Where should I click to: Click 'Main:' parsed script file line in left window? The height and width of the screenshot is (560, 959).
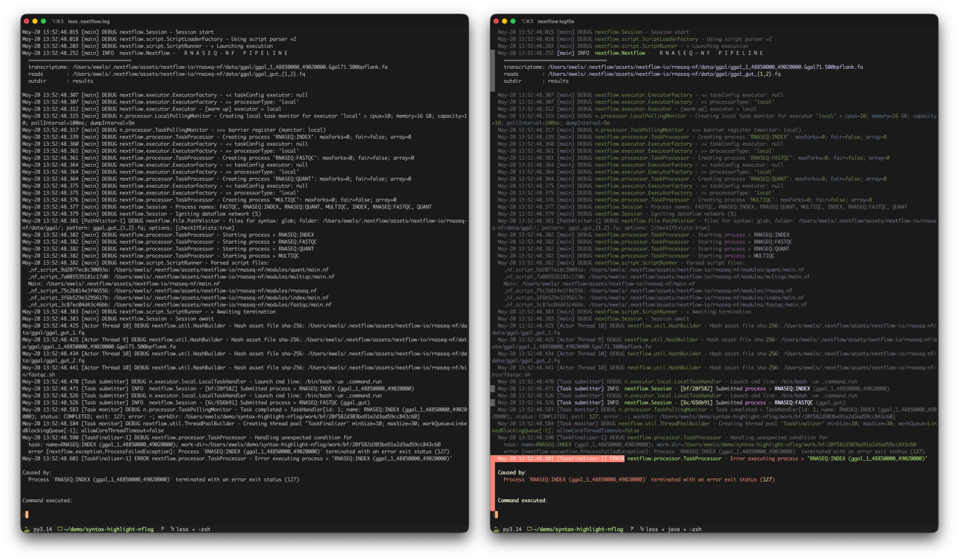(x=124, y=284)
